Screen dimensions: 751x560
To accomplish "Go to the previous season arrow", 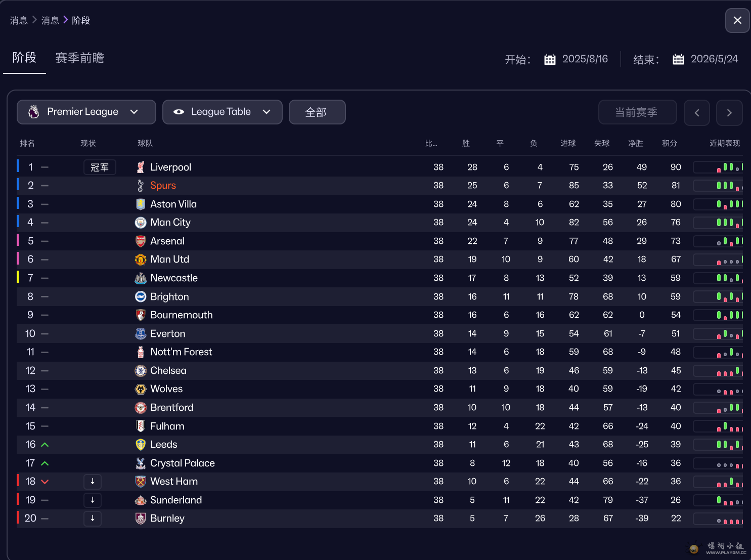I will click(x=696, y=113).
